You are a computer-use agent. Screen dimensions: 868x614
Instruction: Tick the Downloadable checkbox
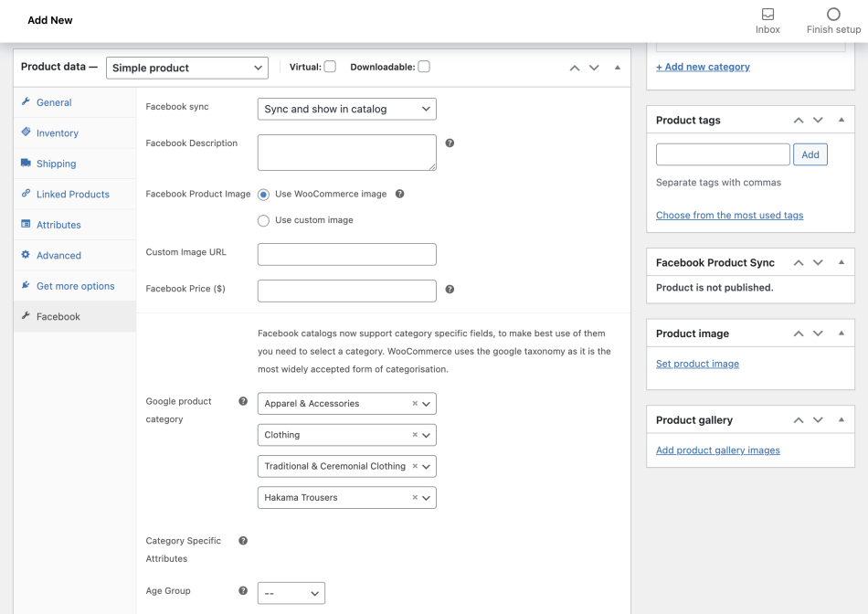pyautogui.click(x=424, y=67)
